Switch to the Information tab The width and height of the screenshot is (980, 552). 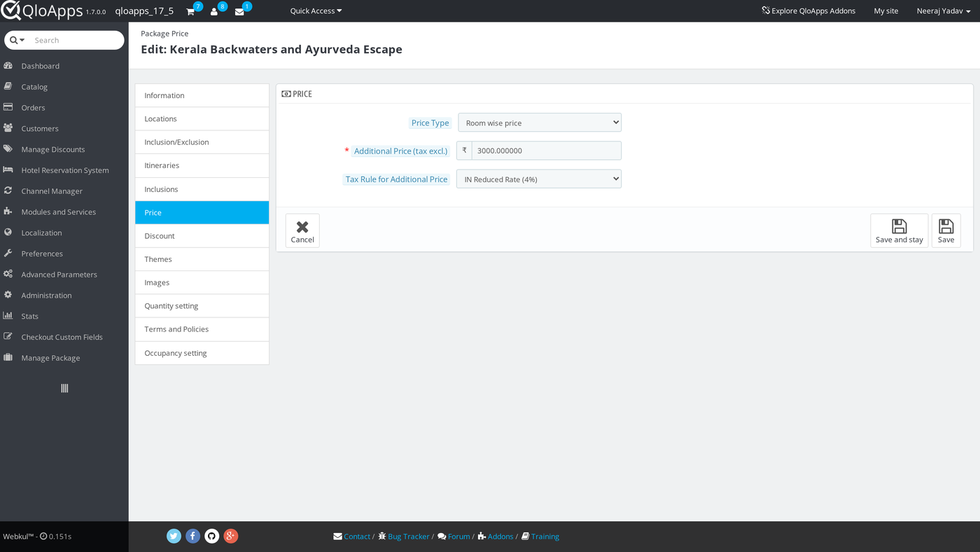tap(202, 95)
